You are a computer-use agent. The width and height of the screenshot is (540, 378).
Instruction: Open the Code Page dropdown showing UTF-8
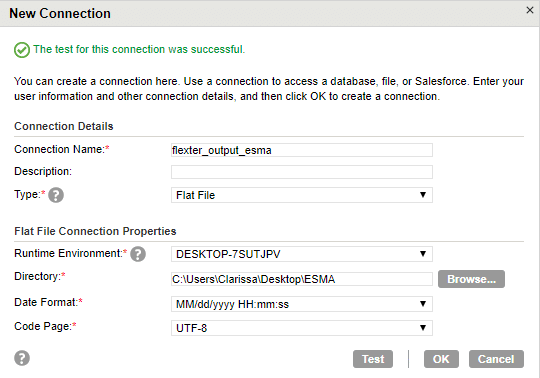(302, 328)
